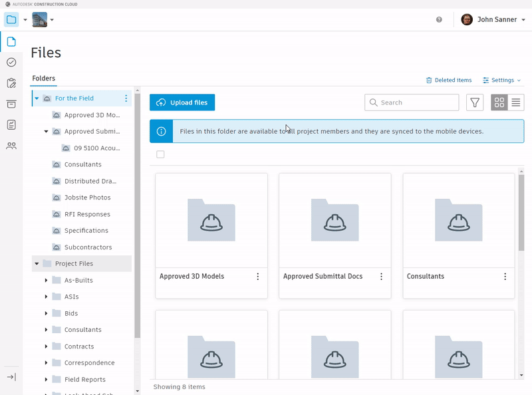532x395 pixels.
Task: Expand the ASIs folder
Action: [x=46, y=297]
